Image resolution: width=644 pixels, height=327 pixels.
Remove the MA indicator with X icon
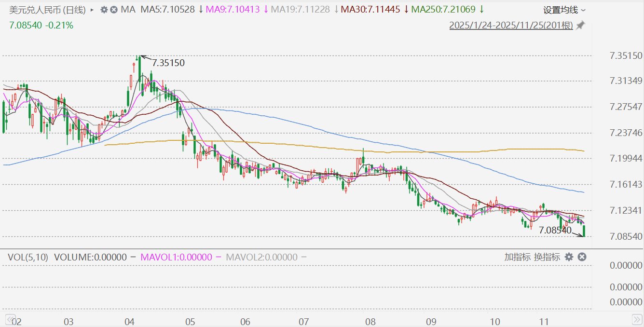[x=114, y=10]
